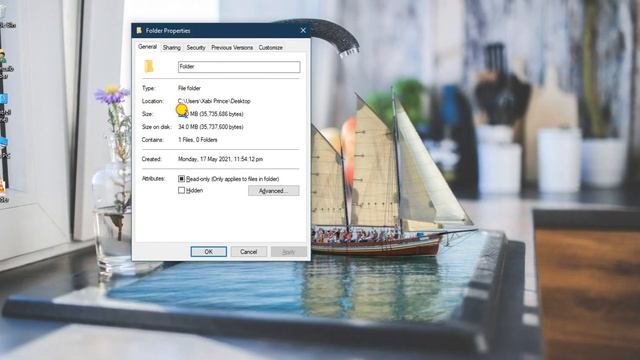Confirm with the OK button
This screenshot has height=360, width=640.
click(x=209, y=252)
